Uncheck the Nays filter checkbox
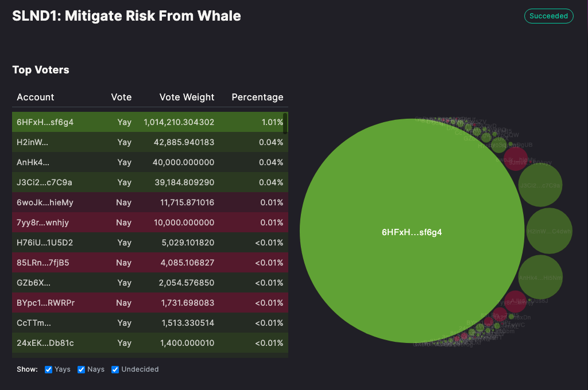This screenshot has height=390, width=588. point(82,369)
